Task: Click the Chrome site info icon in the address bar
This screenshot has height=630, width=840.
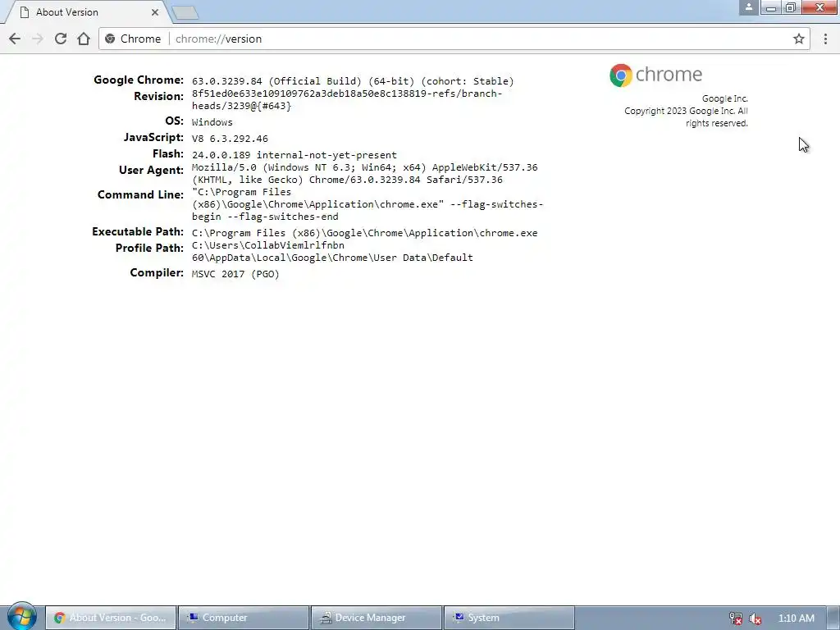Action: [x=111, y=39]
